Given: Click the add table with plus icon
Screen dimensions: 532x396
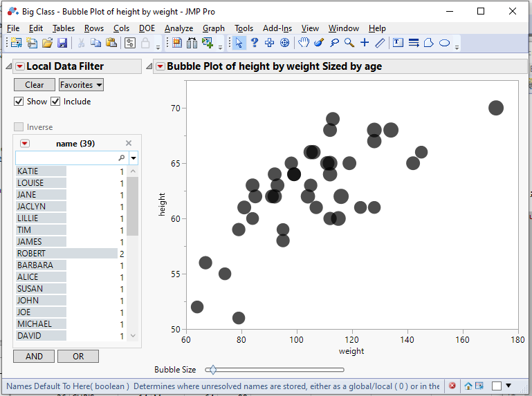Looking at the screenshot, I should [x=208, y=43].
